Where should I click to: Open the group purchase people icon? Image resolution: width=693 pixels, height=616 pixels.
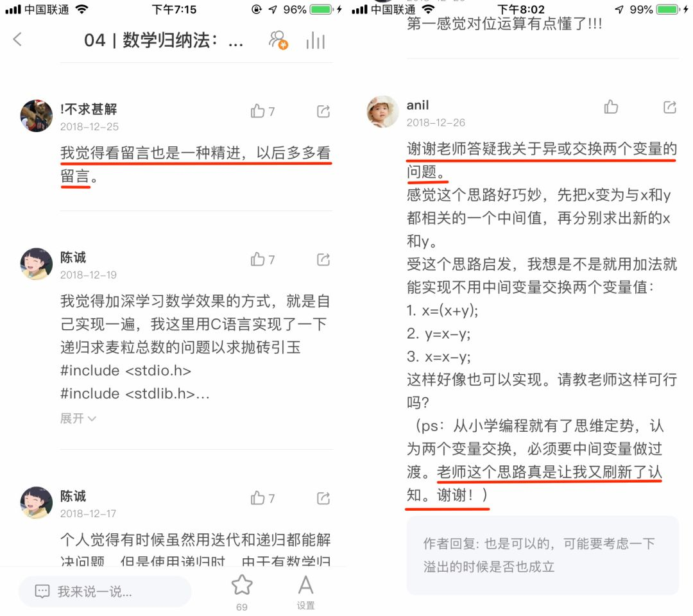click(278, 40)
